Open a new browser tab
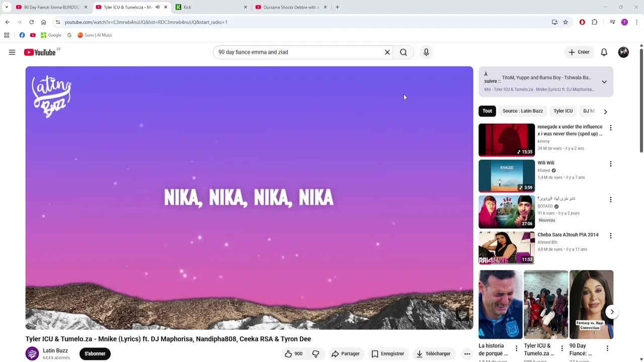This screenshot has width=644, height=362. click(337, 7)
